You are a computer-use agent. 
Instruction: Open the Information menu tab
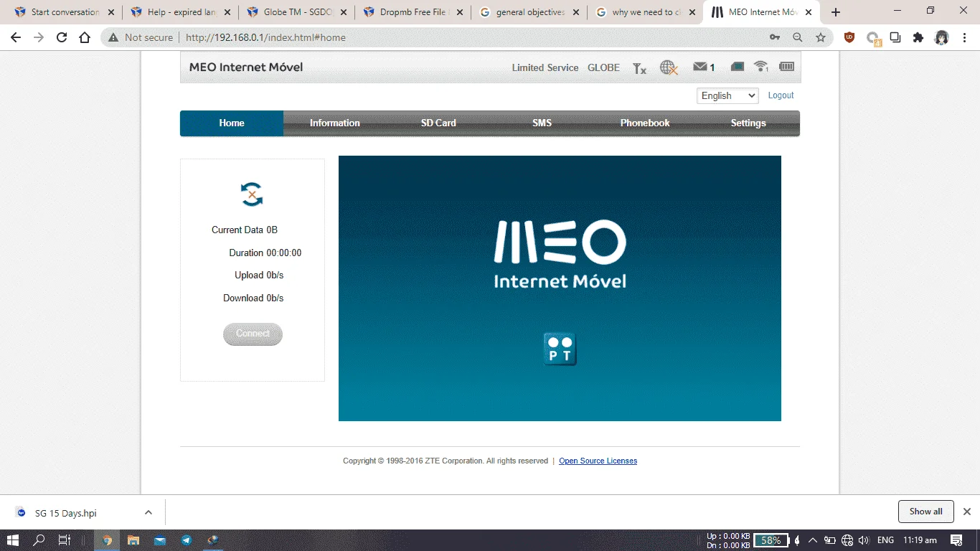(x=335, y=123)
